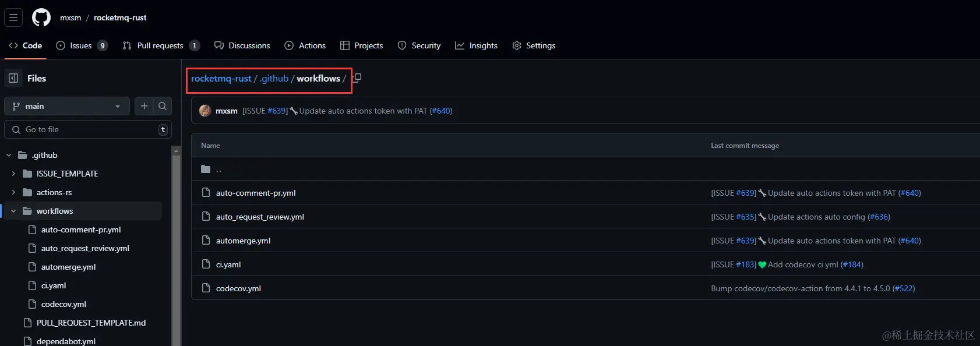Image resolution: width=980 pixels, height=346 pixels.
Task: Open #184 link in ci.yaml row
Action: pos(852,264)
